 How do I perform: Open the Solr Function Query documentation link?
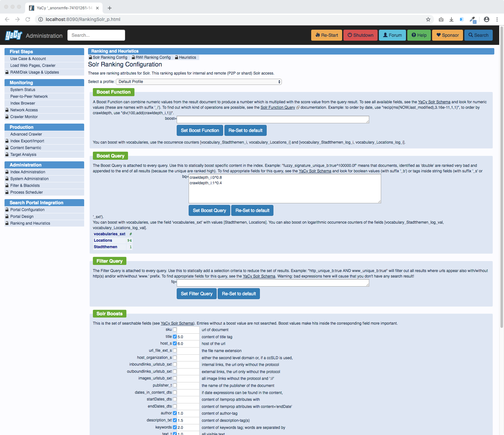tap(278, 107)
